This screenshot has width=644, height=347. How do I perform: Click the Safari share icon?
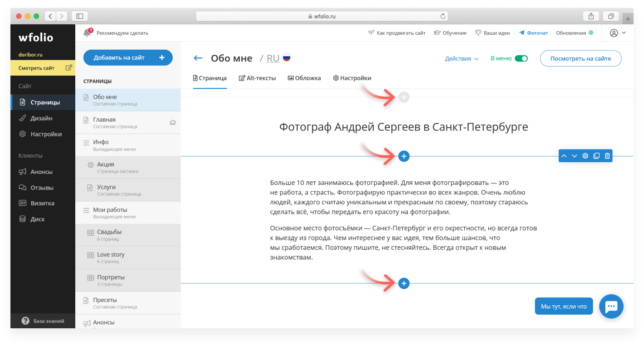click(591, 16)
